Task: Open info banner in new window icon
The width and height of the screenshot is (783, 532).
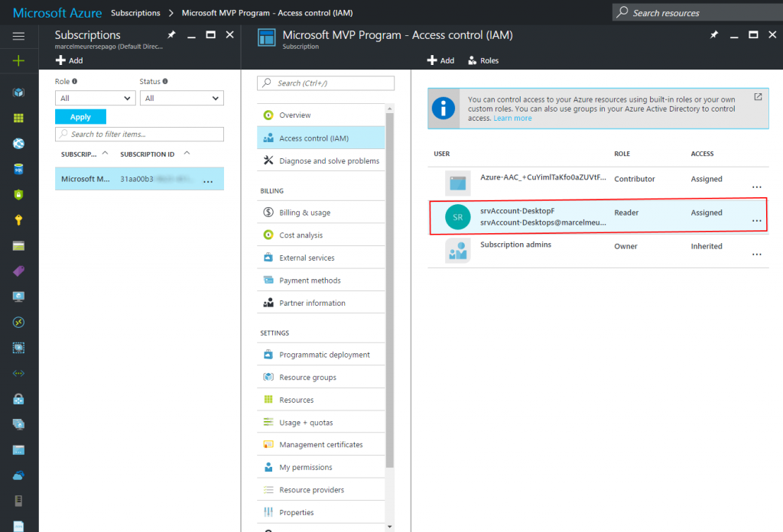Action: click(758, 97)
